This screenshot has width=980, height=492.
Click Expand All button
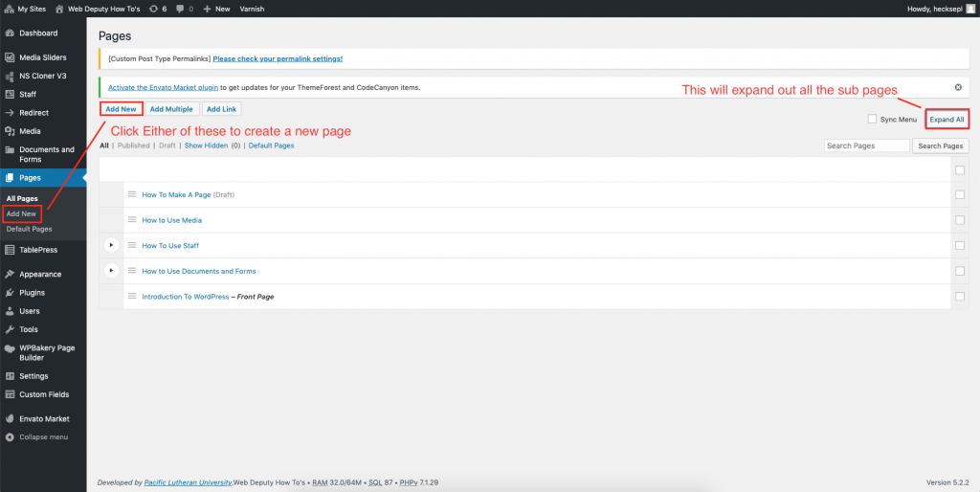pos(947,119)
